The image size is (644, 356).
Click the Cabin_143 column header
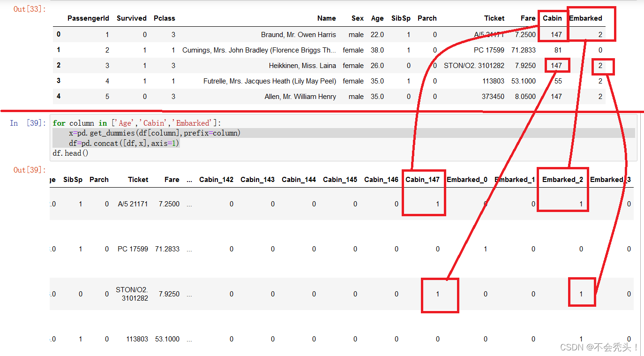[x=257, y=180]
